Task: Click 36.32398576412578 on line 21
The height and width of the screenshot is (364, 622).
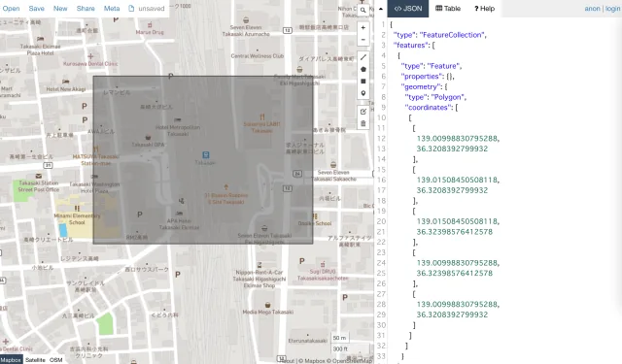Action: 455,232
